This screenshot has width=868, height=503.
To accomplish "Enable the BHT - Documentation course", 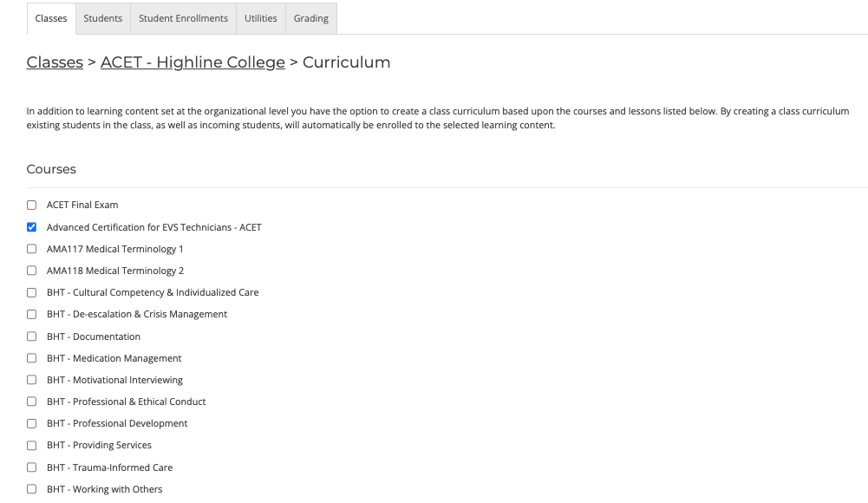I will coord(31,336).
